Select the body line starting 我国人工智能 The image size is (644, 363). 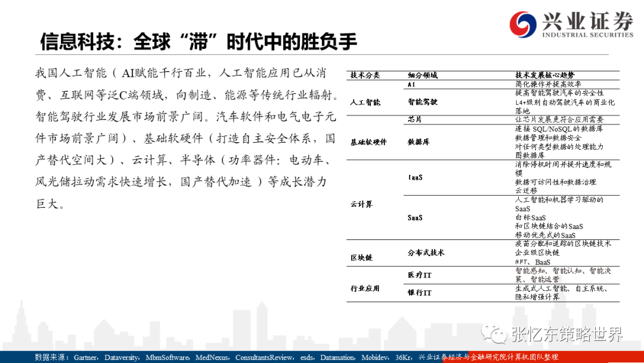pyautogui.click(x=181, y=73)
